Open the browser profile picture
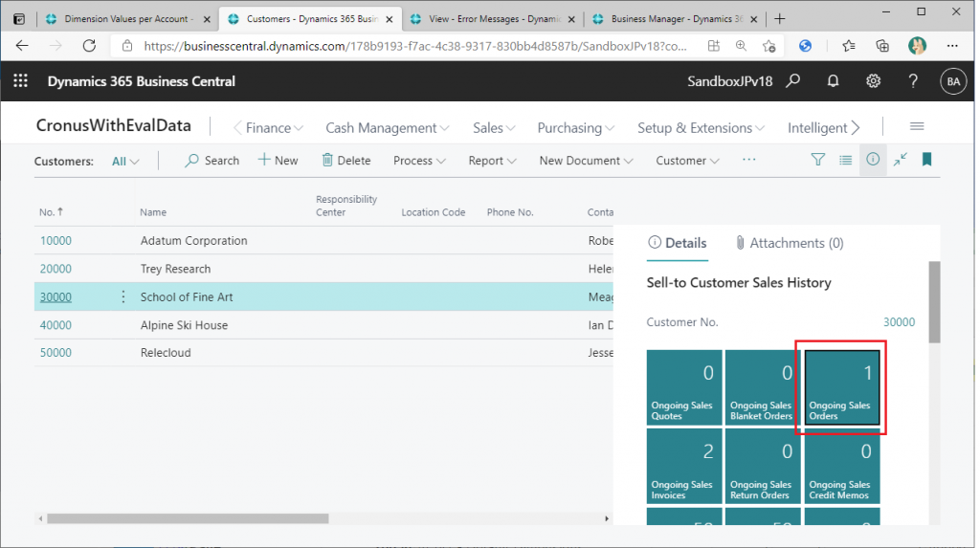 (917, 46)
